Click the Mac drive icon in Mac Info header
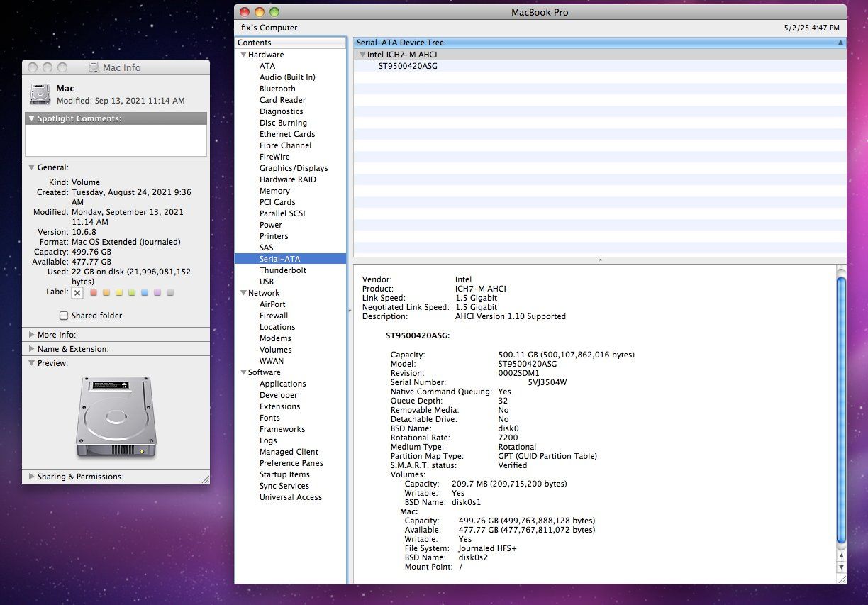The height and width of the screenshot is (605, 868). point(40,94)
